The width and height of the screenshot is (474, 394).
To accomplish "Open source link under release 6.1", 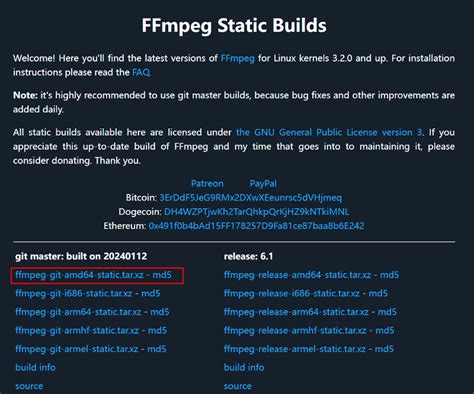I will (x=238, y=386).
